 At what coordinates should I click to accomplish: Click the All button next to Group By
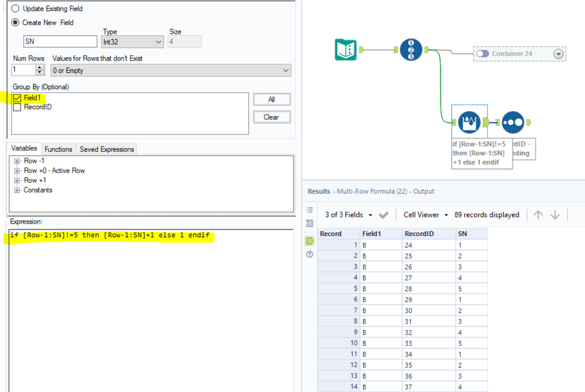pyautogui.click(x=272, y=99)
